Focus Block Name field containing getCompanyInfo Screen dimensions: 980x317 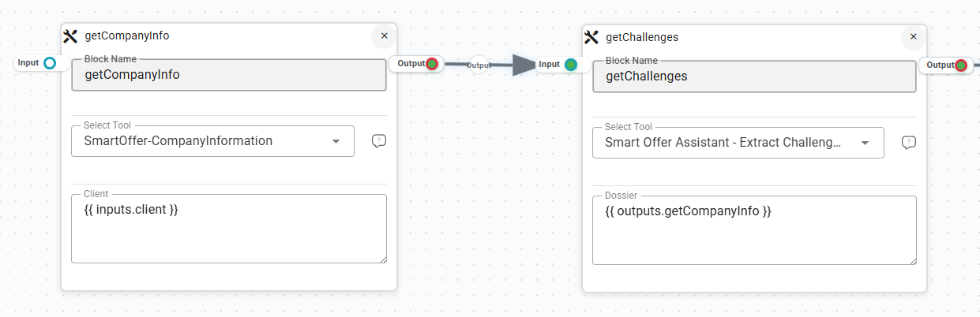click(229, 75)
